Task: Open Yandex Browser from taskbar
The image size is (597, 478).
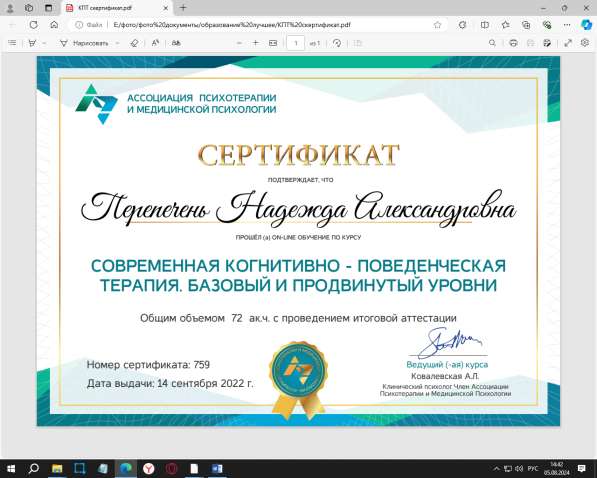Action: coord(148,468)
